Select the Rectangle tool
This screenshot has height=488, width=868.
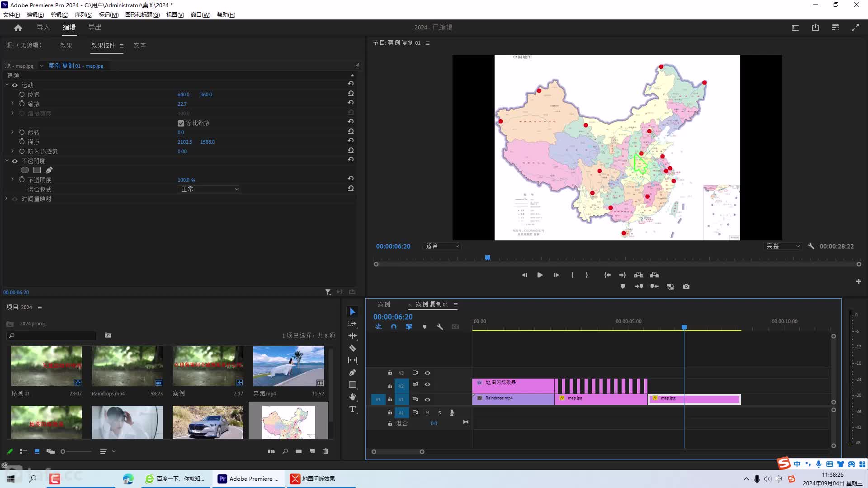(353, 385)
